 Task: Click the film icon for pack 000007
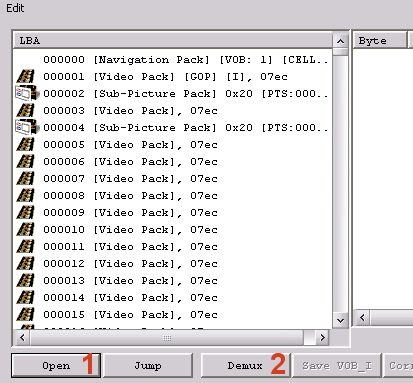click(x=26, y=179)
